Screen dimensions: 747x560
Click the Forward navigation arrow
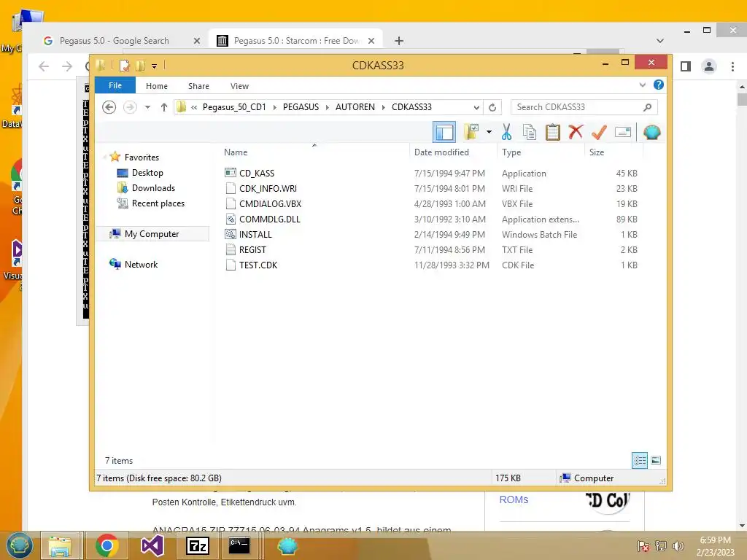pos(130,107)
